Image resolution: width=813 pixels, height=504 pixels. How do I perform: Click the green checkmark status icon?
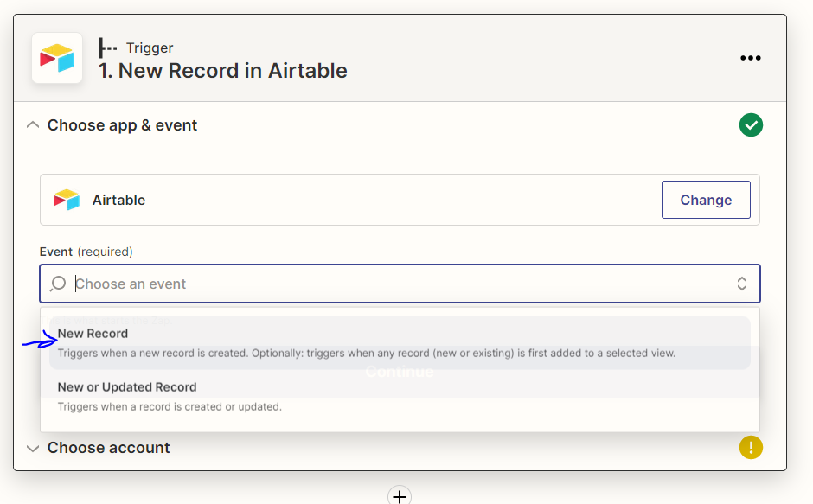click(751, 125)
